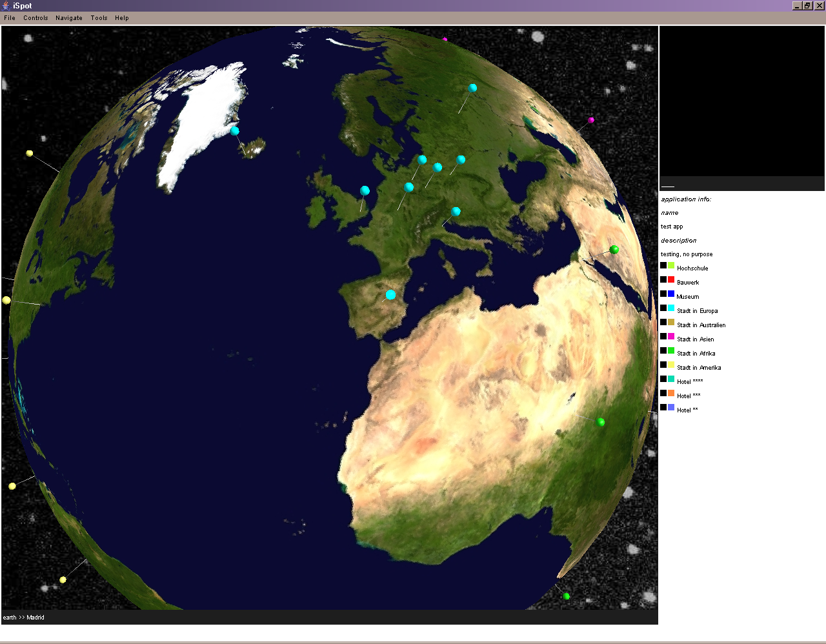Image resolution: width=826 pixels, height=644 pixels.
Task: Select the magenta marker near the Caspian Sea
Action: (591, 120)
